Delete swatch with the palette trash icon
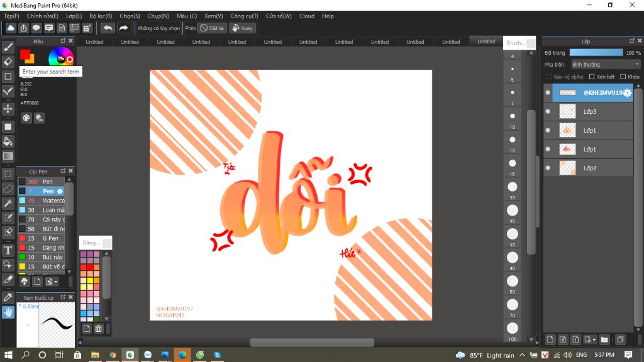This screenshot has width=644, height=362. (x=99, y=328)
